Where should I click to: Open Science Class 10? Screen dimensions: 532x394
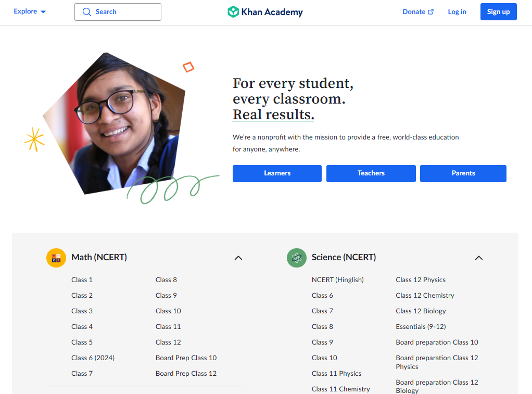tap(324, 358)
